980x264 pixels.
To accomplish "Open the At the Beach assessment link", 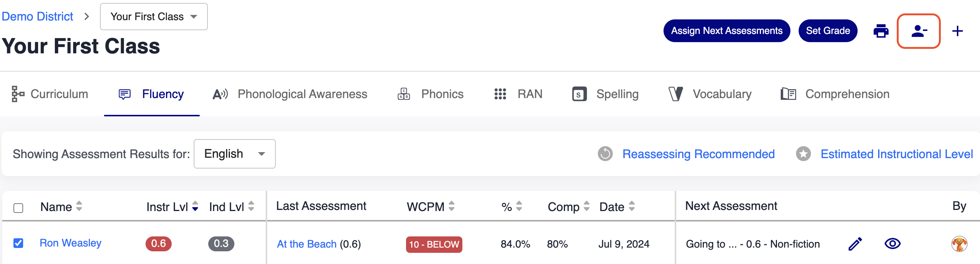I will [306, 244].
